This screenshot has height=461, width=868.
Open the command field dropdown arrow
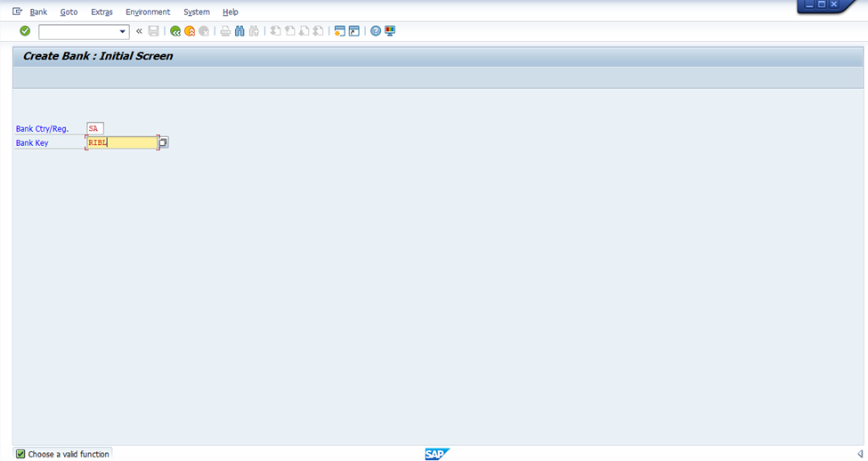[x=122, y=31]
